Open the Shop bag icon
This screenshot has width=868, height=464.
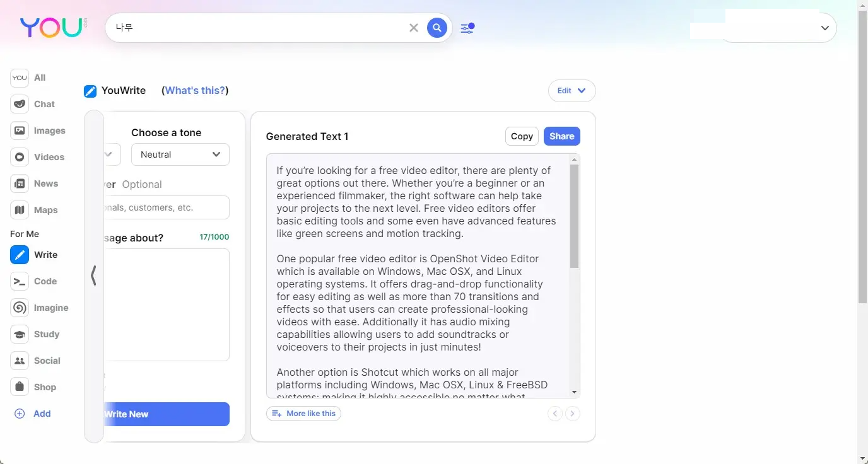click(x=20, y=387)
